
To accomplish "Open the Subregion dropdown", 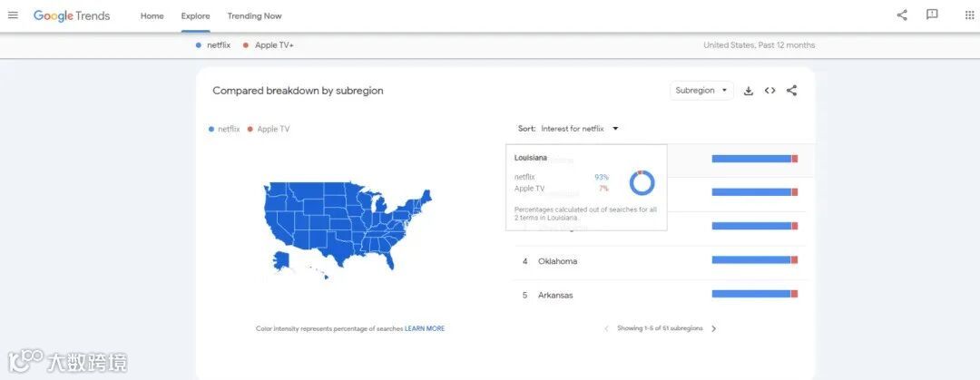I will (701, 91).
